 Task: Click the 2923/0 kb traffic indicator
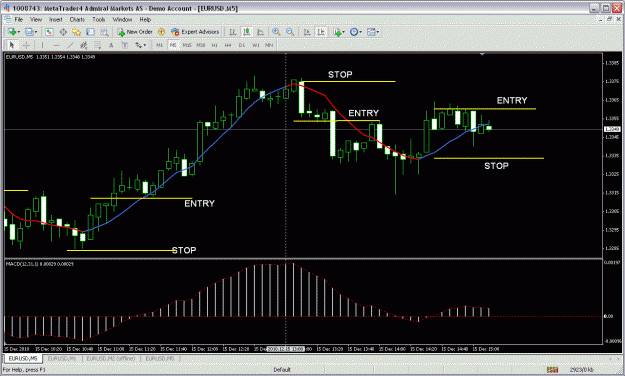(582, 370)
